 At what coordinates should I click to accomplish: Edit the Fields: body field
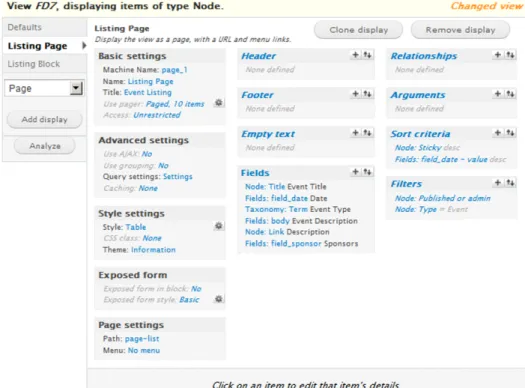click(x=267, y=221)
